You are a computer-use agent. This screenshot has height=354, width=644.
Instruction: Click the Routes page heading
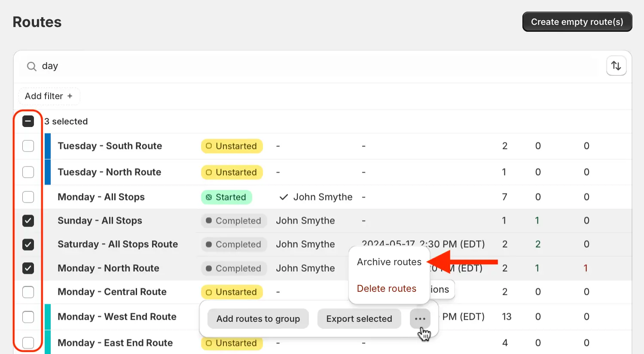point(37,22)
